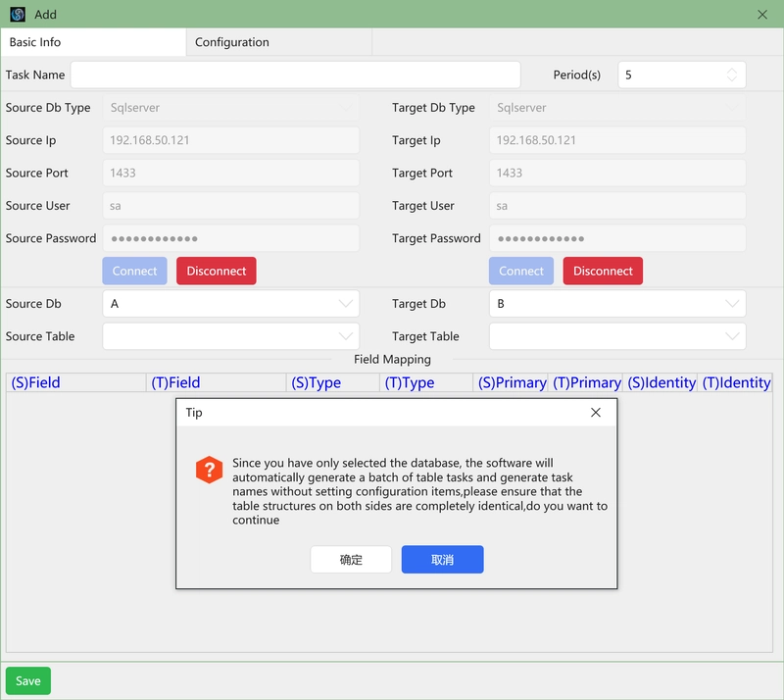The height and width of the screenshot is (700, 784).
Task: Open the Target Table dropdown
Action: 617,336
